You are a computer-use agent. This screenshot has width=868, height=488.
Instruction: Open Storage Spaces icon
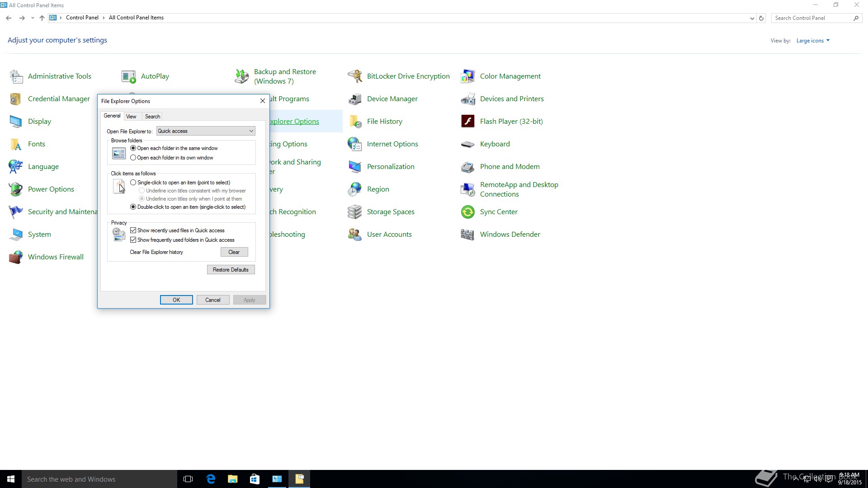tap(355, 212)
